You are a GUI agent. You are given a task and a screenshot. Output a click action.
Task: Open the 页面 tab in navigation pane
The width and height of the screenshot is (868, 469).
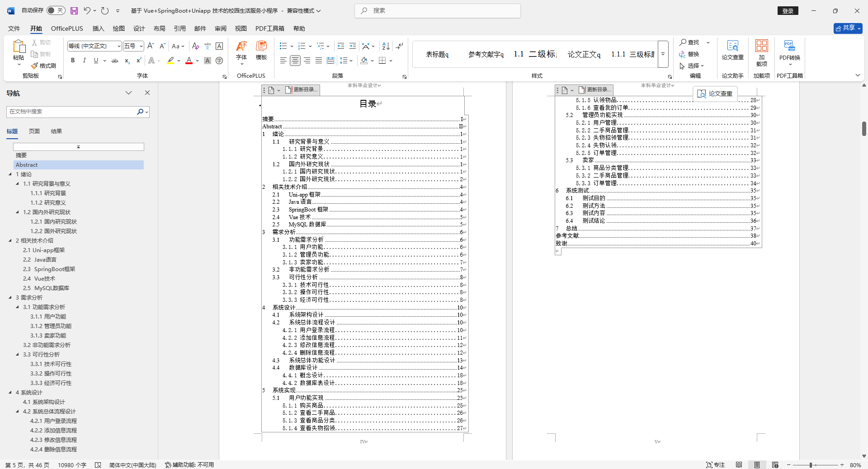coord(33,131)
